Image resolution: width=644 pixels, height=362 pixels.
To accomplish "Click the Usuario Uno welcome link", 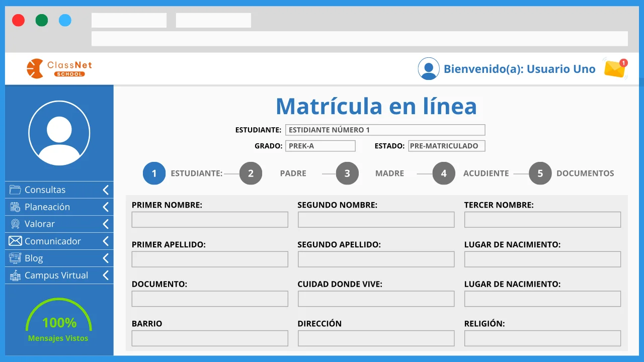I will click(x=520, y=69).
